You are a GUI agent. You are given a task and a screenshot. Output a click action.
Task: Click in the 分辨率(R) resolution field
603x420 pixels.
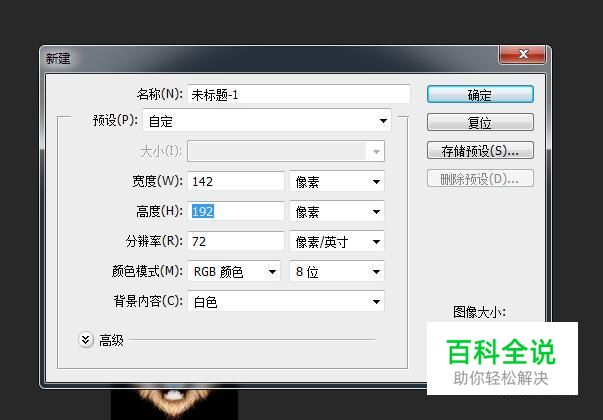(236, 241)
